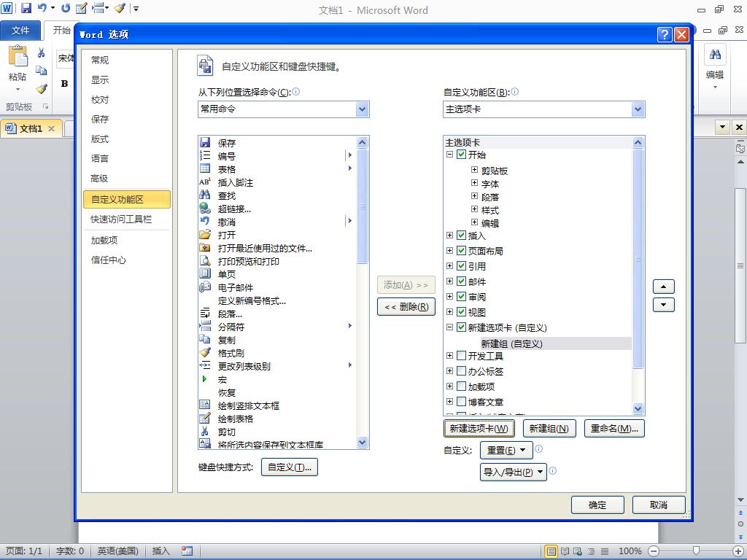Select the 新建组 (自定义) tree row
This screenshot has height=560, width=747.
555,343
